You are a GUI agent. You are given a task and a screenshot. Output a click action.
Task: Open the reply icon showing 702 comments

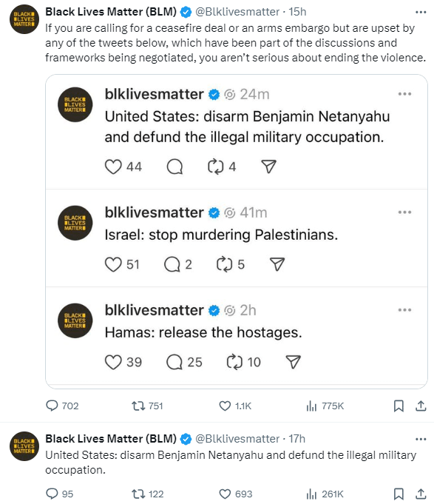52,406
